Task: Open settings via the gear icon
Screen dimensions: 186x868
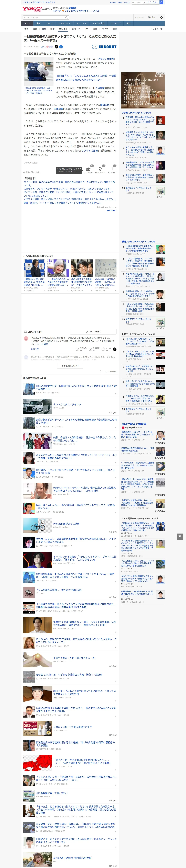Action: point(161,17)
